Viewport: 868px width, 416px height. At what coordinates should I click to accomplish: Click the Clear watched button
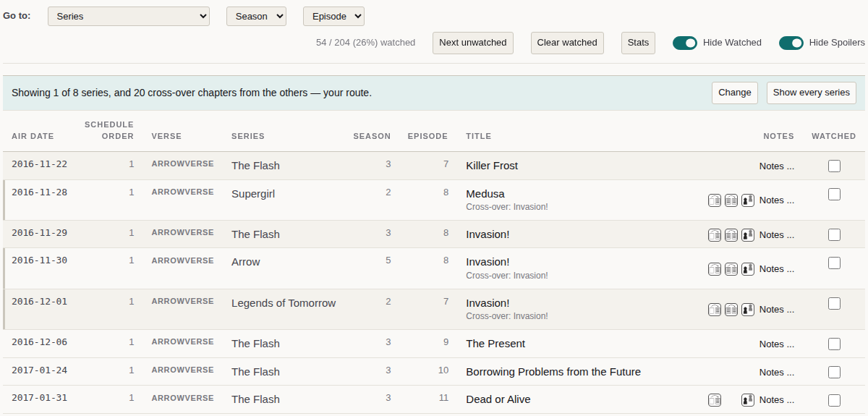pyautogui.click(x=567, y=43)
